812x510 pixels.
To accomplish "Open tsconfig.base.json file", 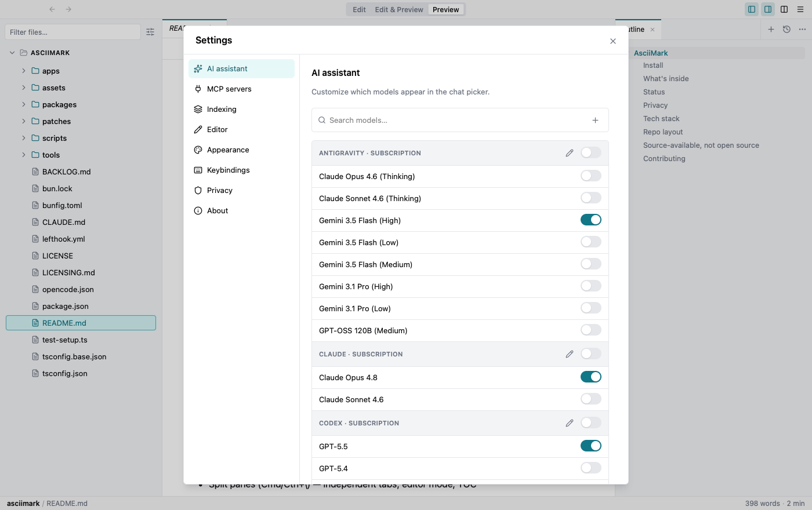I will 81,356.
